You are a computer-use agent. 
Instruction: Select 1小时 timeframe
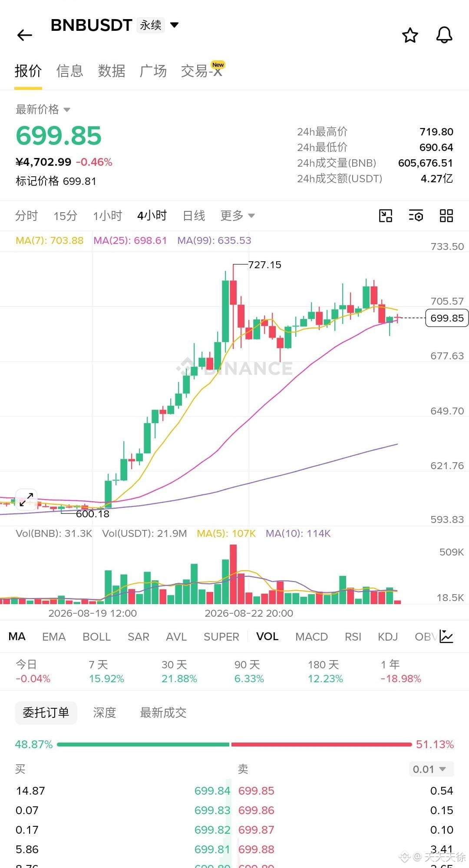click(x=108, y=216)
